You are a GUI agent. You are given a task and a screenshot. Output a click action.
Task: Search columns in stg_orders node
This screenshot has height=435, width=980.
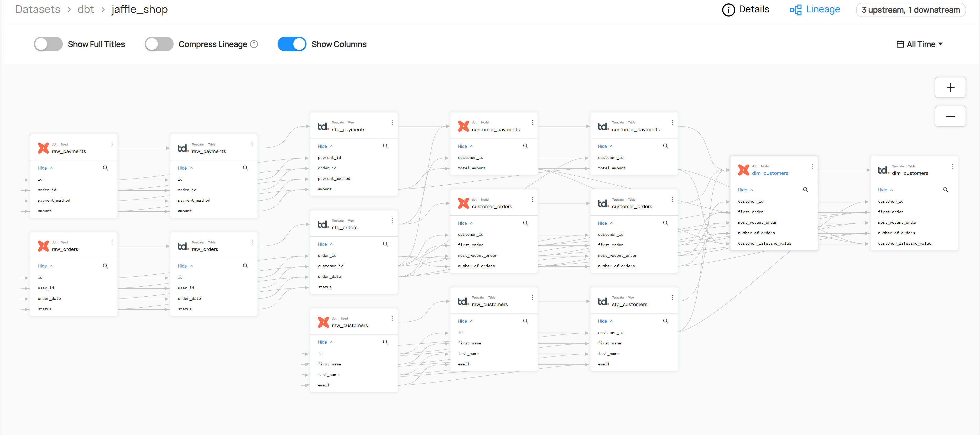tap(385, 244)
